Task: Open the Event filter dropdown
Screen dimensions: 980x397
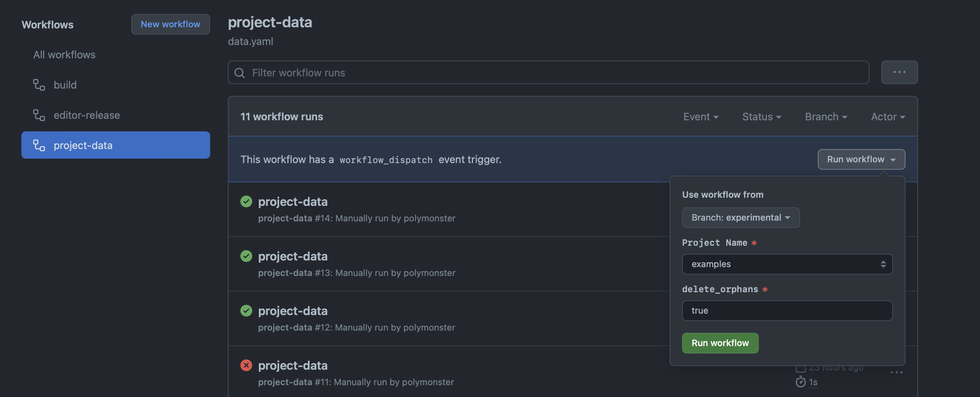Action: pos(701,117)
